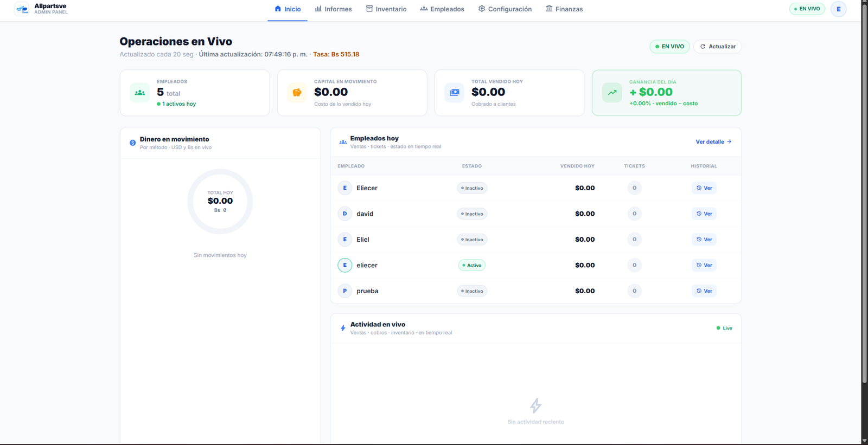Screen dimensions: 868x445
Task: Click Inactivo status badge for david
Action: coord(472,214)
